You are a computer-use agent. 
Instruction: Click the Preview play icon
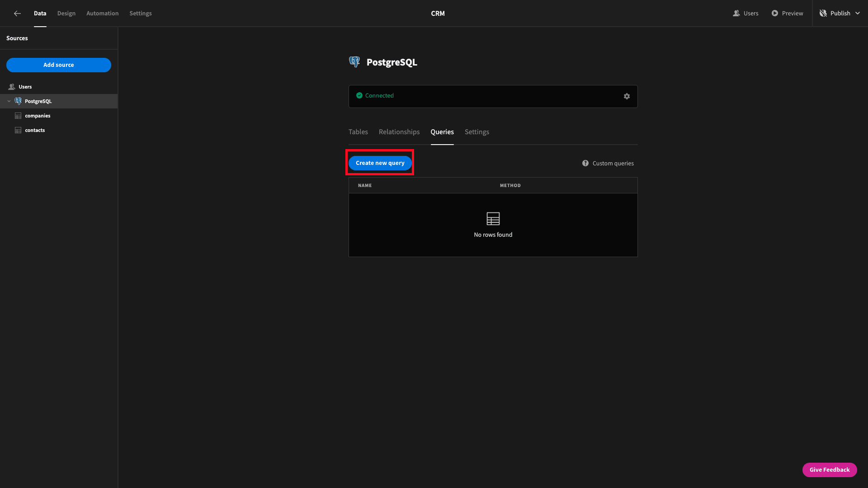(x=775, y=13)
